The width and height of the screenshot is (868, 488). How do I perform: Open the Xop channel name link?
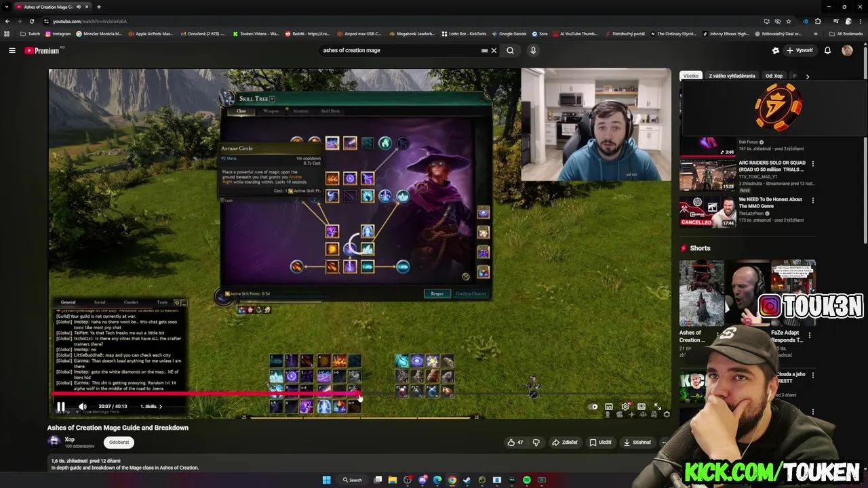(69, 439)
